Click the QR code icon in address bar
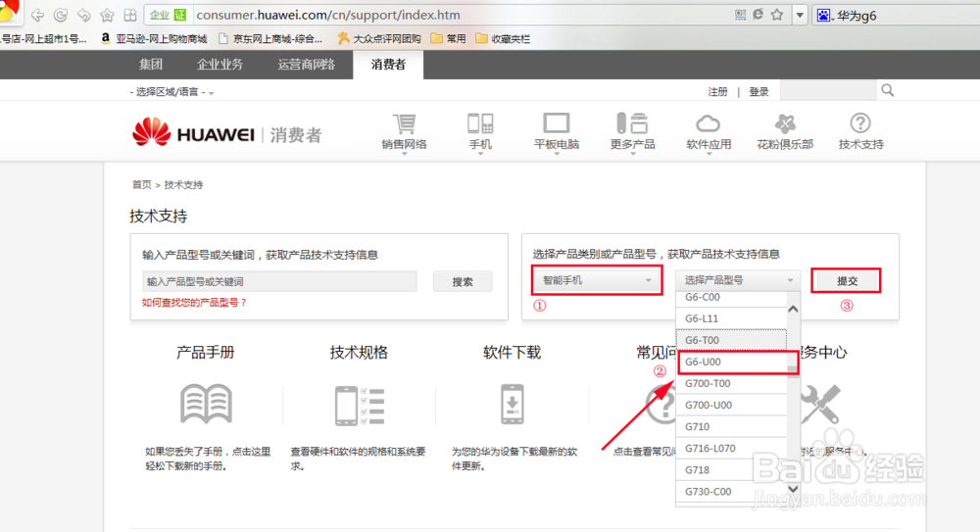The width and height of the screenshot is (980, 532). pos(740,15)
